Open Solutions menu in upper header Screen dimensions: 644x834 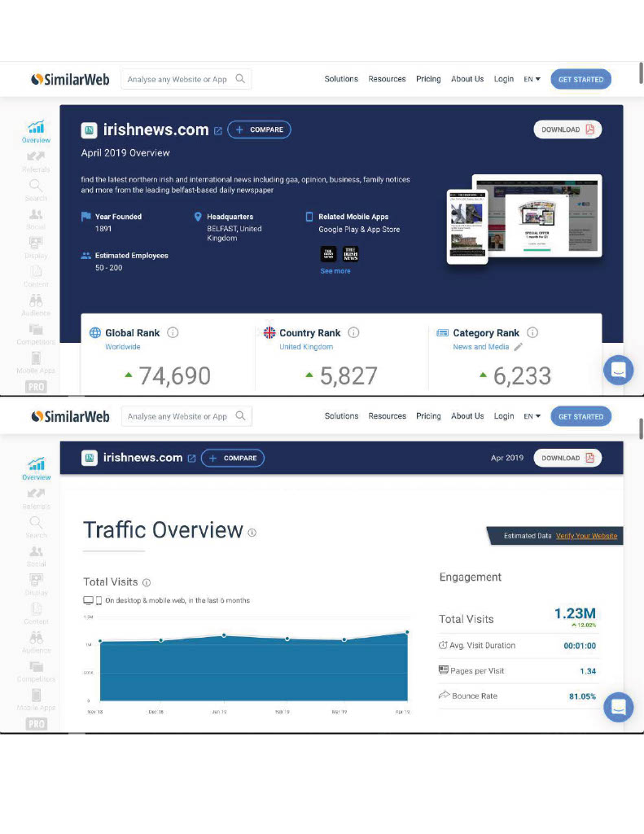(x=341, y=79)
